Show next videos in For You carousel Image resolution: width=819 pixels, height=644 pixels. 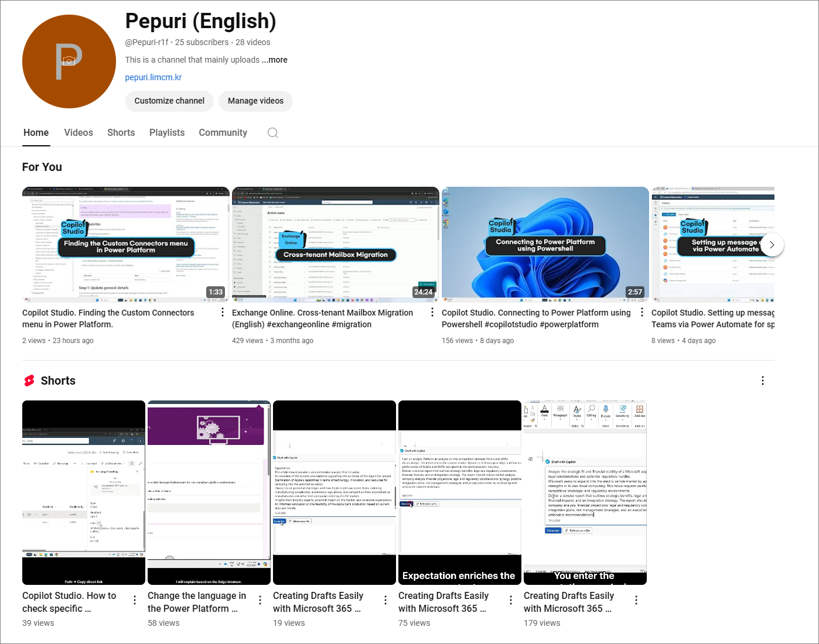[772, 245]
